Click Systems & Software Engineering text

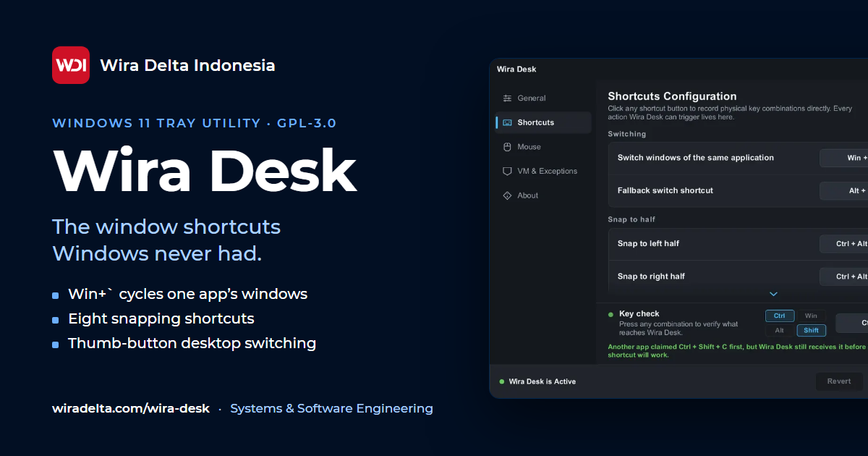click(331, 408)
